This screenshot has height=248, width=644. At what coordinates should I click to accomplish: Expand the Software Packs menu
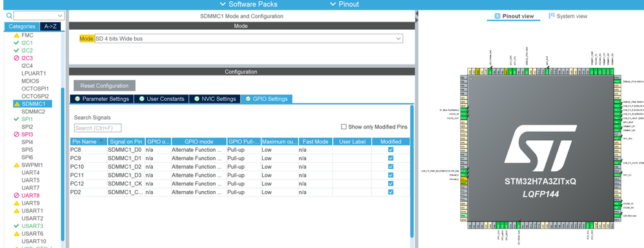(248, 4)
